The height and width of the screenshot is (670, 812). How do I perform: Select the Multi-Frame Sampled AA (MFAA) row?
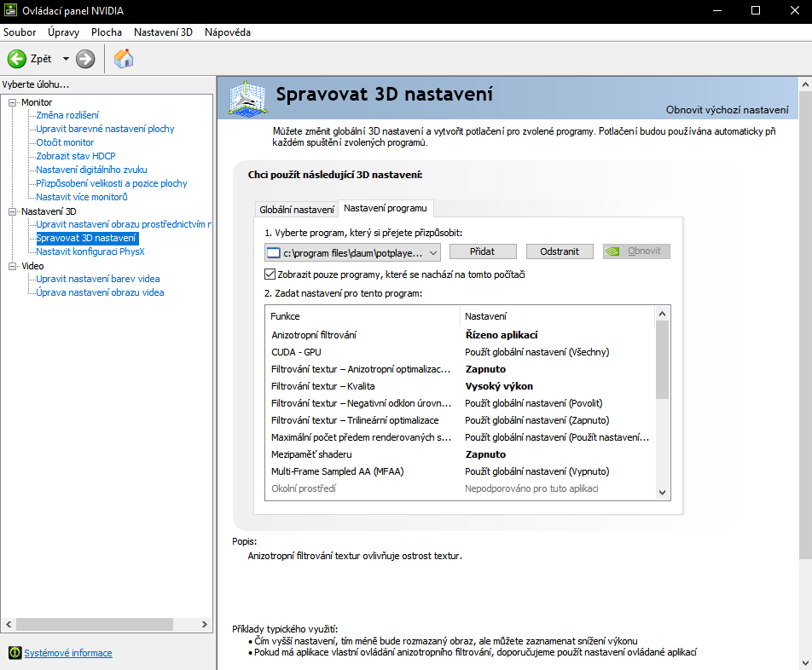(x=460, y=471)
